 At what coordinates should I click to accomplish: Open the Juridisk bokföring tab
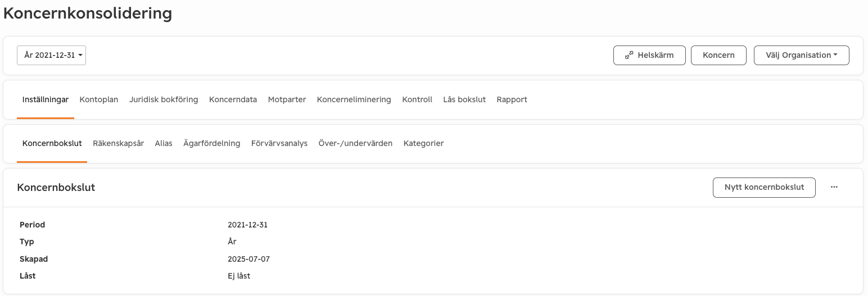coord(164,99)
